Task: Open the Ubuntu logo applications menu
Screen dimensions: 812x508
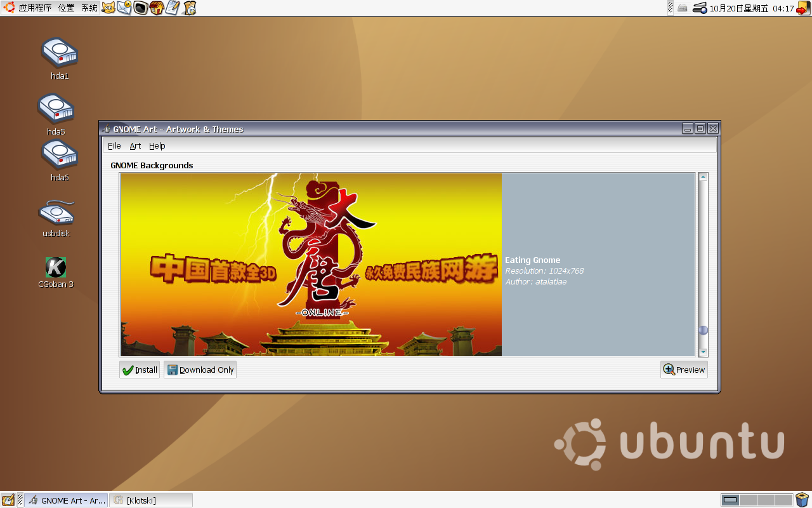Action: [9, 8]
